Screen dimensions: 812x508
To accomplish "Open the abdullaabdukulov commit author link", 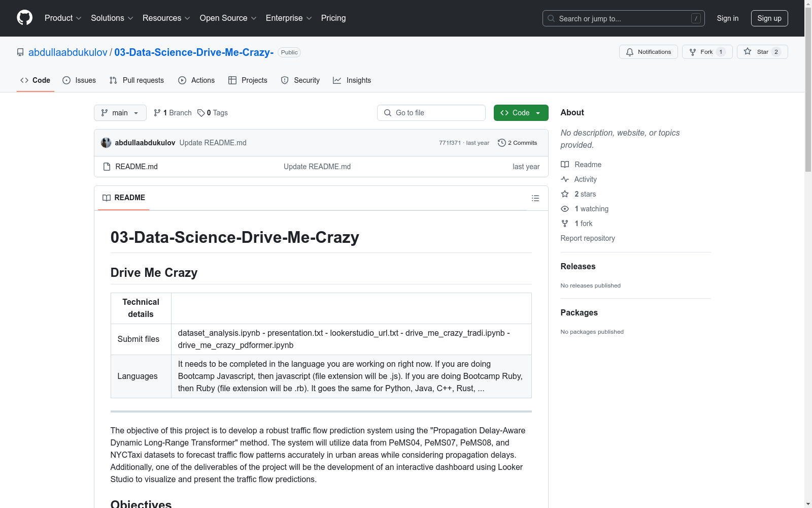I will coord(145,143).
